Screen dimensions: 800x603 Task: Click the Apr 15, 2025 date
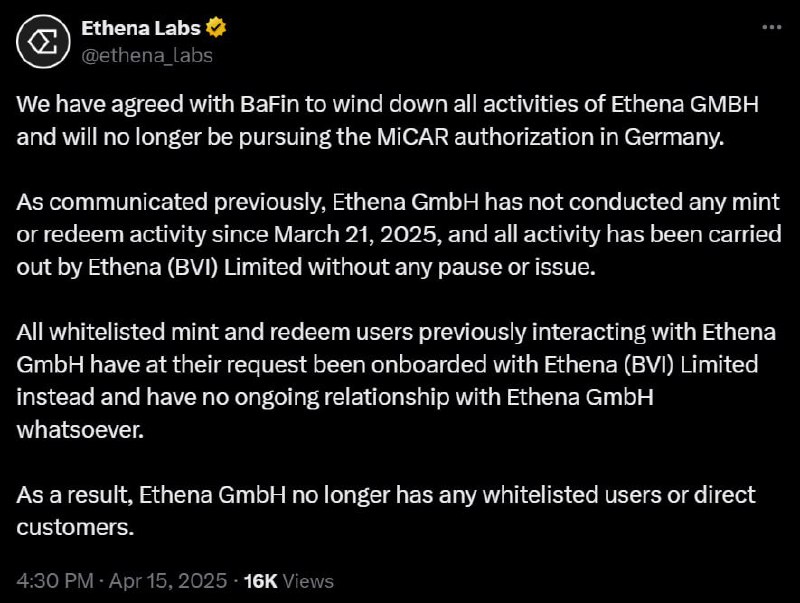tap(168, 581)
